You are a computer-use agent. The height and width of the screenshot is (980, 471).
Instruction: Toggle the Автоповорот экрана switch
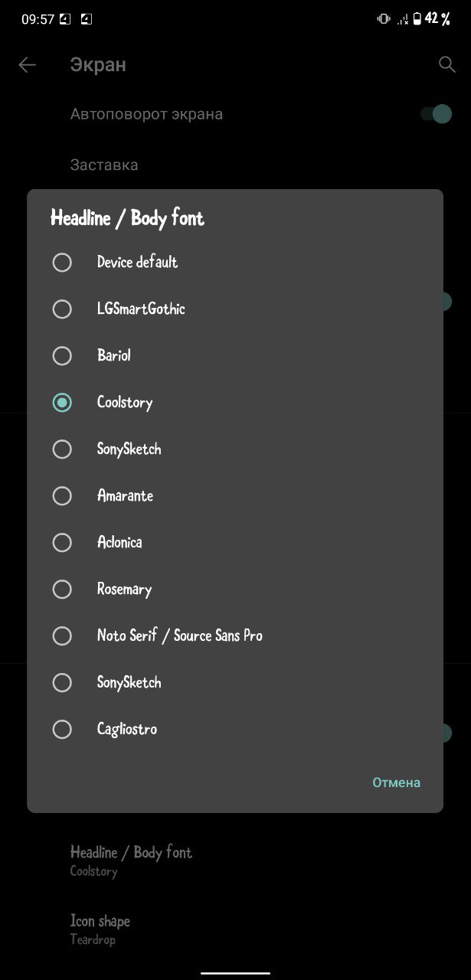click(436, 114)
